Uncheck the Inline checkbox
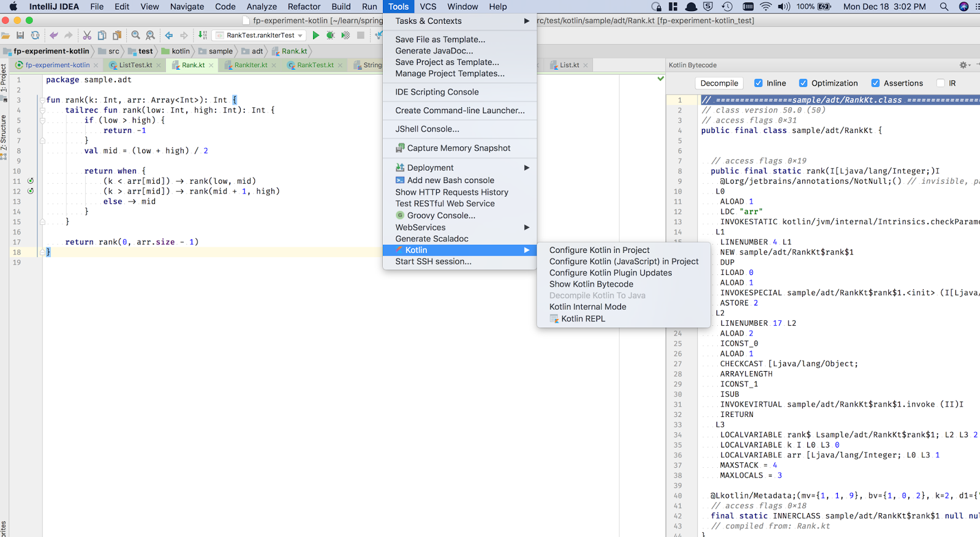The image size is (980, 537). tap(758, 83)
